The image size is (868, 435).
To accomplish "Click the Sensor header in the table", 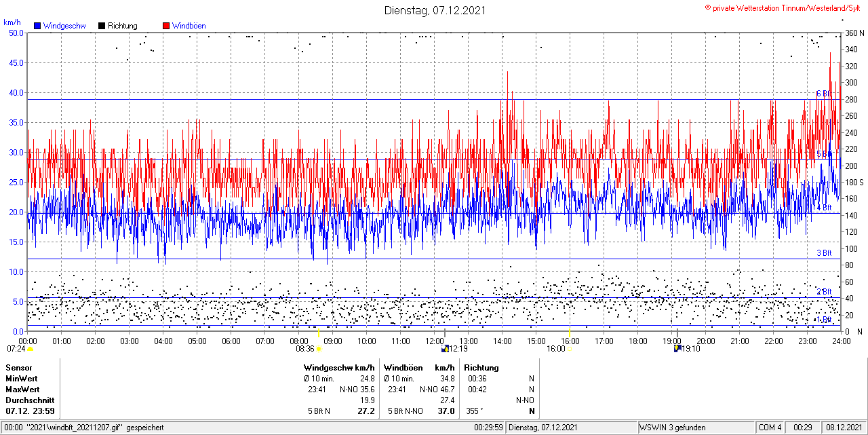I will [x=18, y=368].
